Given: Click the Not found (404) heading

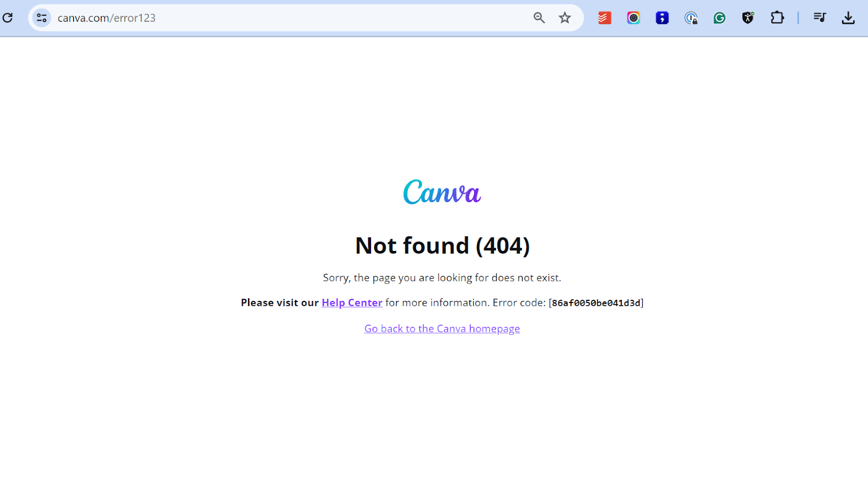Looking at the screenshot, I should [x=442, y=246].
